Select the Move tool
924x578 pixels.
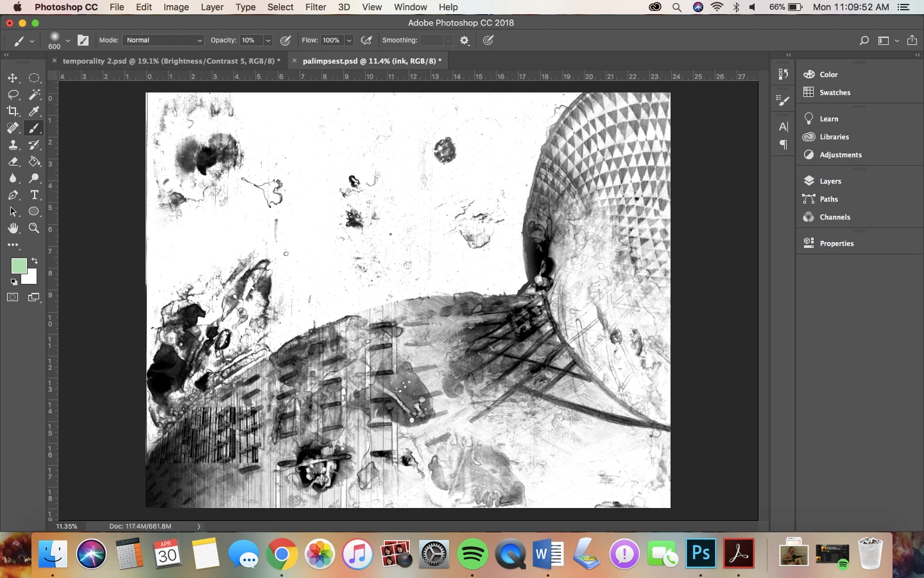[13, 78]
